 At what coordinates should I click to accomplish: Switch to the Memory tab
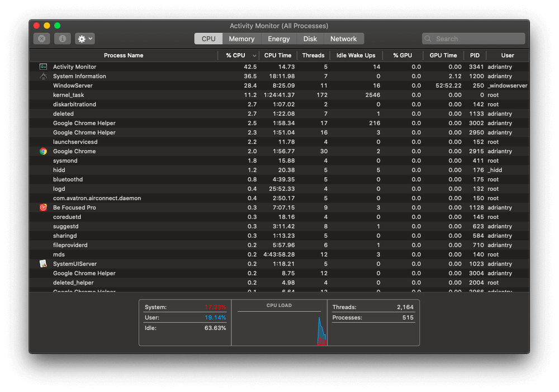point(241,39)
